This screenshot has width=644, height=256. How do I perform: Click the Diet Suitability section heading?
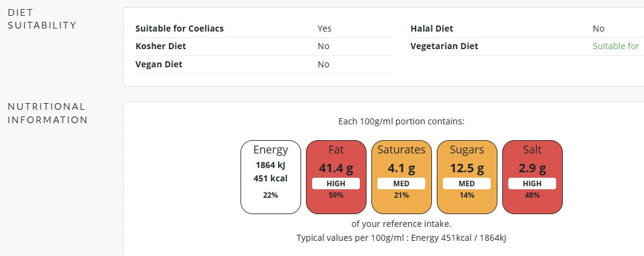pos(42,19)
